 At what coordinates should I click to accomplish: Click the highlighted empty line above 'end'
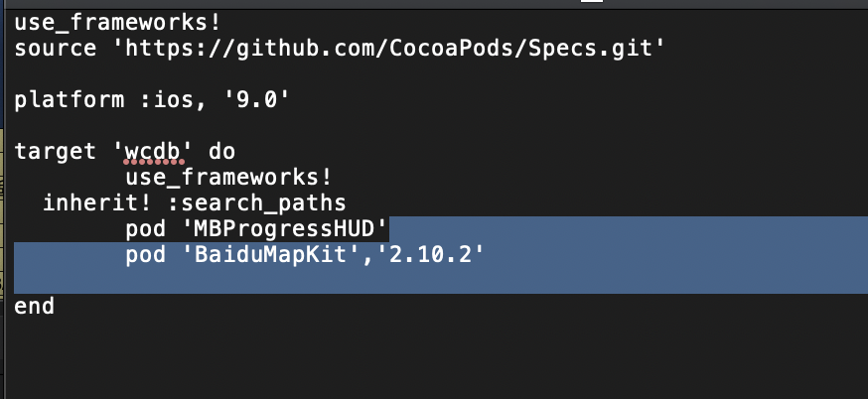441,281
